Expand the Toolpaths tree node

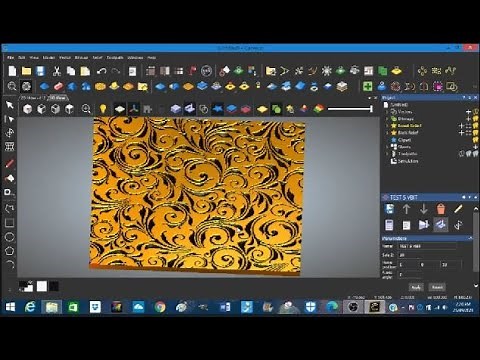387,154
